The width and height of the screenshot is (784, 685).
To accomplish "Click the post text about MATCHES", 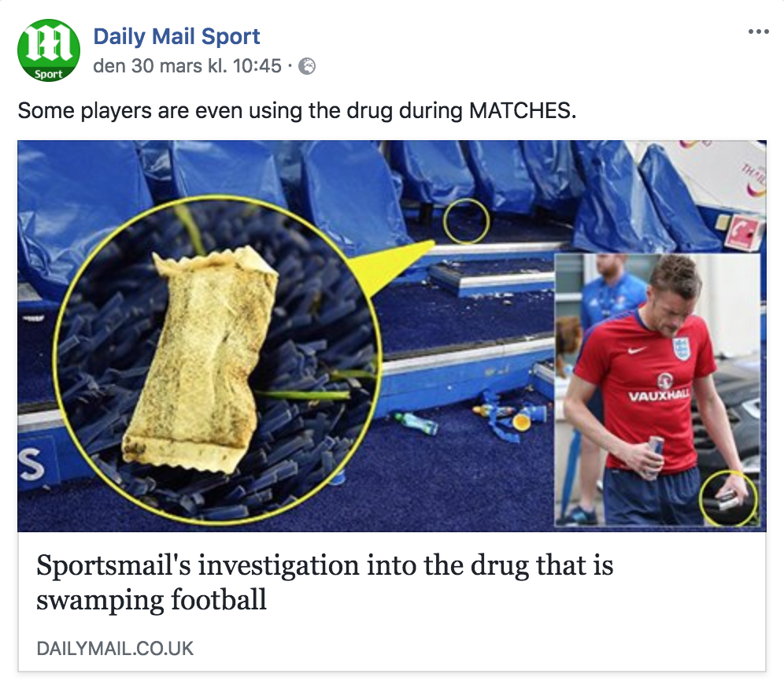I will (x=297, y=110).
